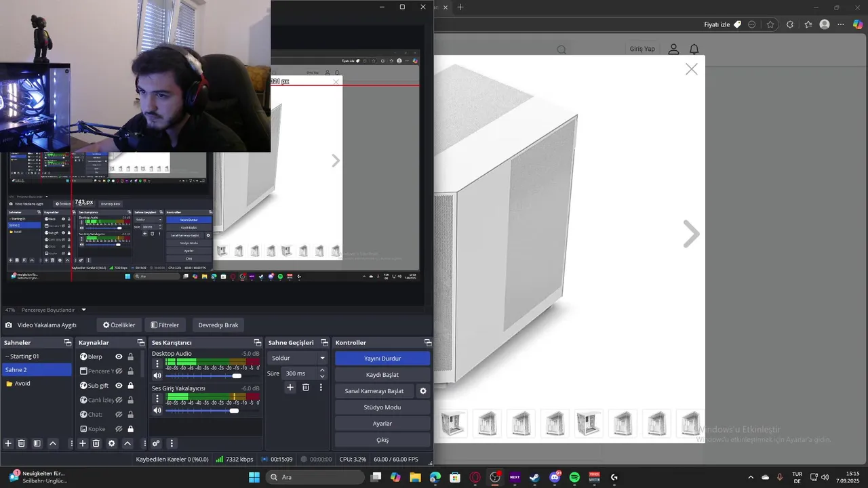
Task: Open the Soldur transition dropdown
Action: pyautogui.click(x=298, y=358)
